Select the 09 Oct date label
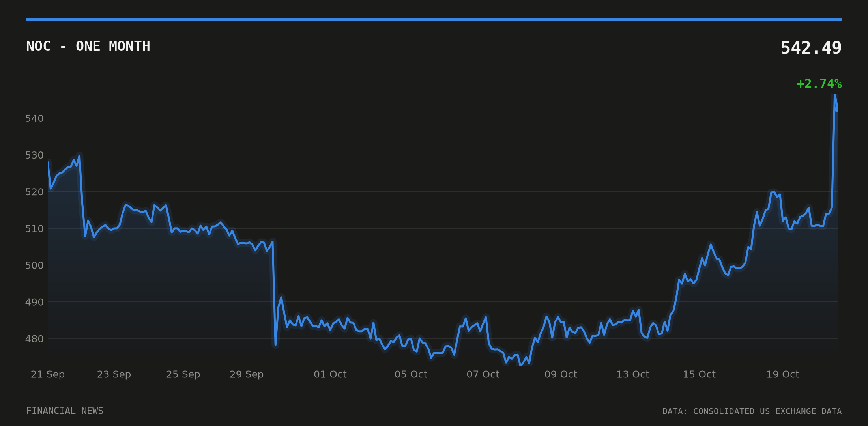 561,374
